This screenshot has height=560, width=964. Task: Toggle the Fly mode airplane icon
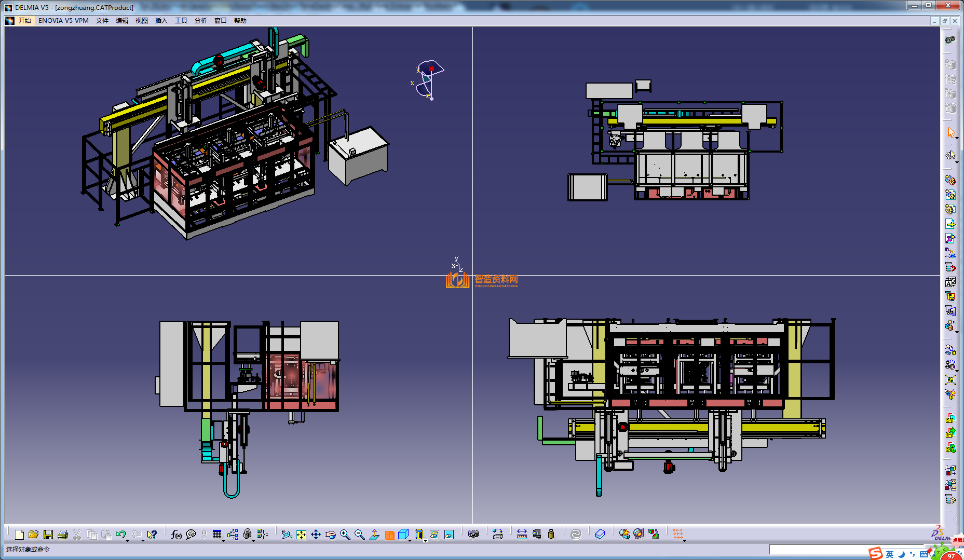click(x=287, y=535)
